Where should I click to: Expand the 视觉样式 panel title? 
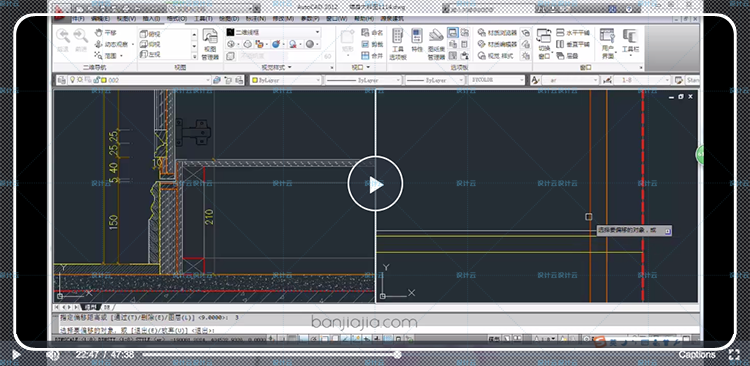(276, 67)
